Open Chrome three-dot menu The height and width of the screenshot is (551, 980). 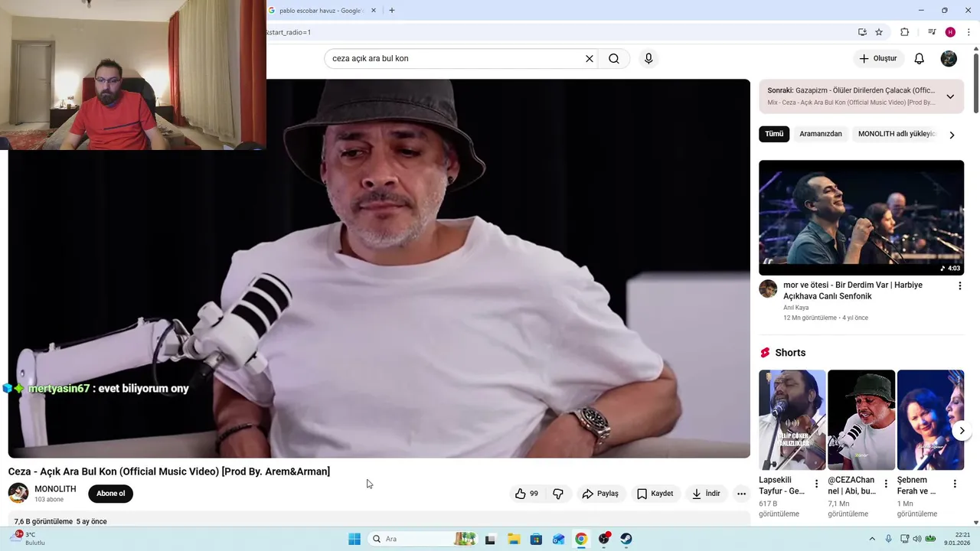pos(969,32)
